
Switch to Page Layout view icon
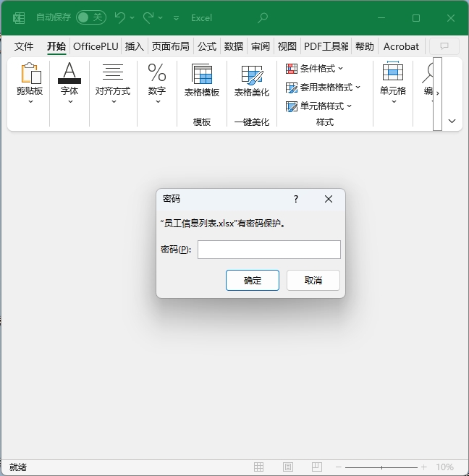pyautogui.click(x=287, y=467)
